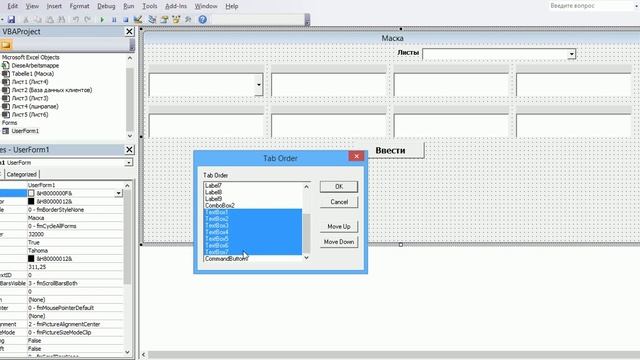Toggle Folders icon in VBAProject panel
This screenshot has width=640, height=360.
coord(6,45)
